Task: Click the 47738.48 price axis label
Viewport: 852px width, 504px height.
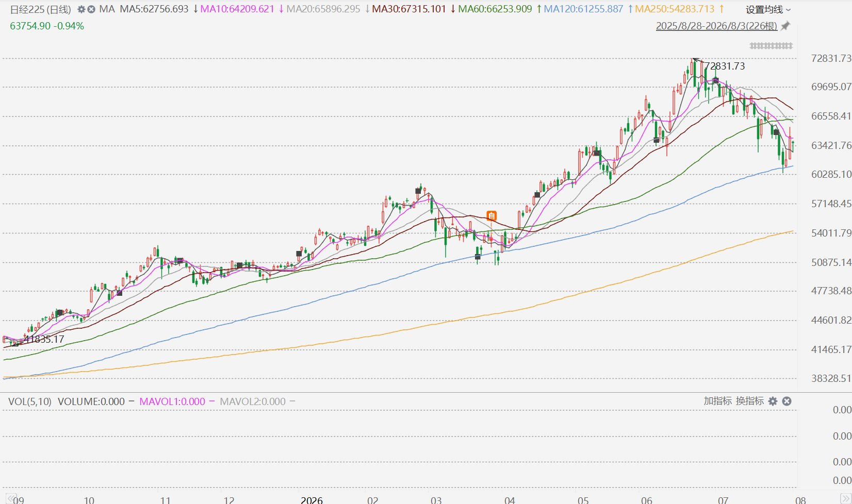Action: coord(831,291)
